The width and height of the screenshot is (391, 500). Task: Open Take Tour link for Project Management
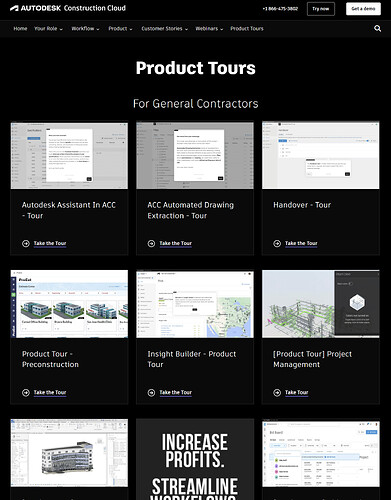(x=297, y=392)
